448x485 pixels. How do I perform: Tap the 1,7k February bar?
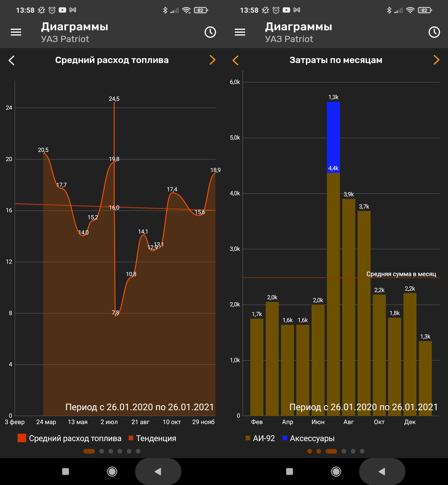coord(257,367)
